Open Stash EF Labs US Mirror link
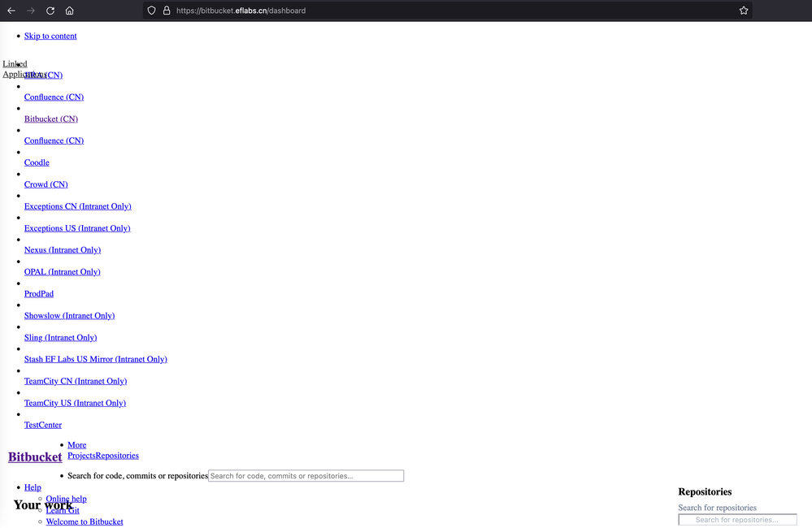The height and width of the screenshot is (528, 812). 96,359
